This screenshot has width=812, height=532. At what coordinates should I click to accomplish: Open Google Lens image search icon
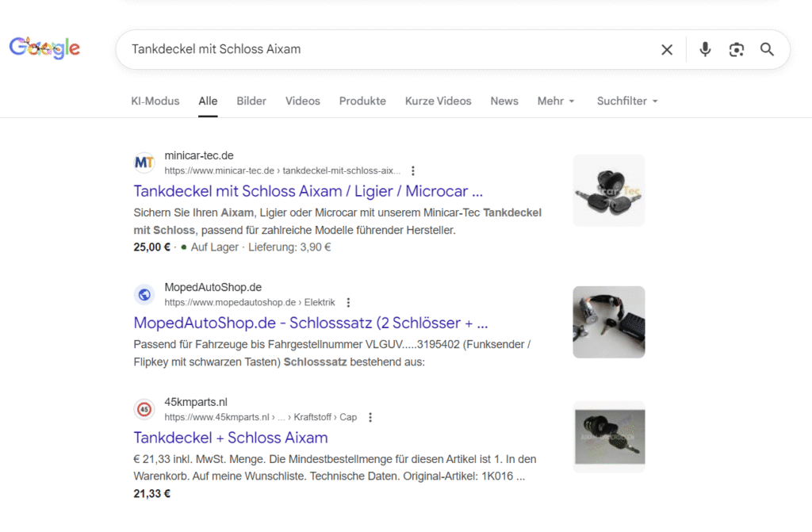pyautogui.click(x=736, y=49)
